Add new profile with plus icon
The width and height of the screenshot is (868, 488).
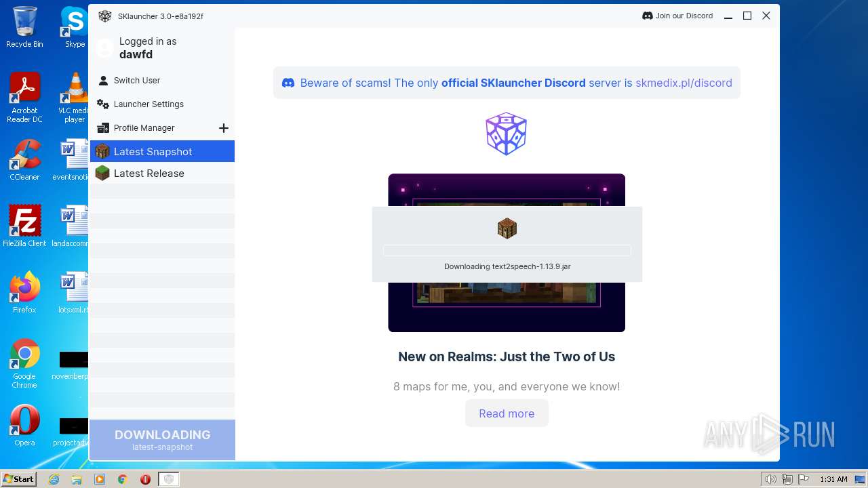pos(224,128)
